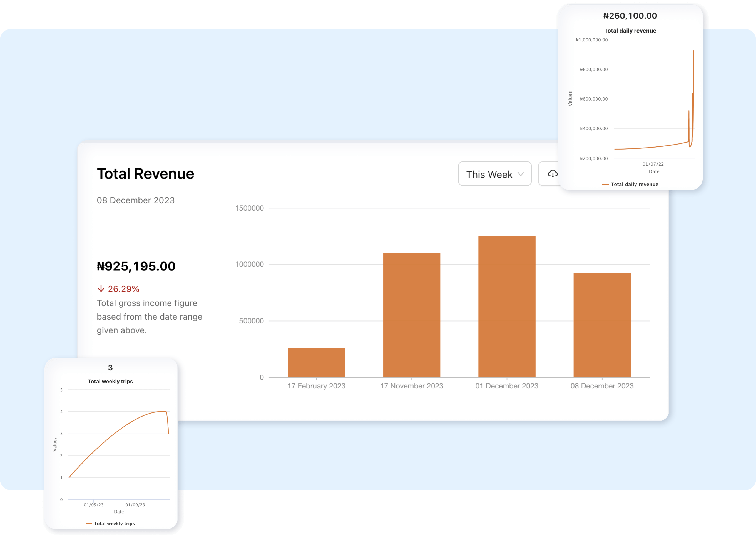This screenshot has width=756, height=538.
Task: Select the 17 February 2023 bar
Action: [316, 362]
